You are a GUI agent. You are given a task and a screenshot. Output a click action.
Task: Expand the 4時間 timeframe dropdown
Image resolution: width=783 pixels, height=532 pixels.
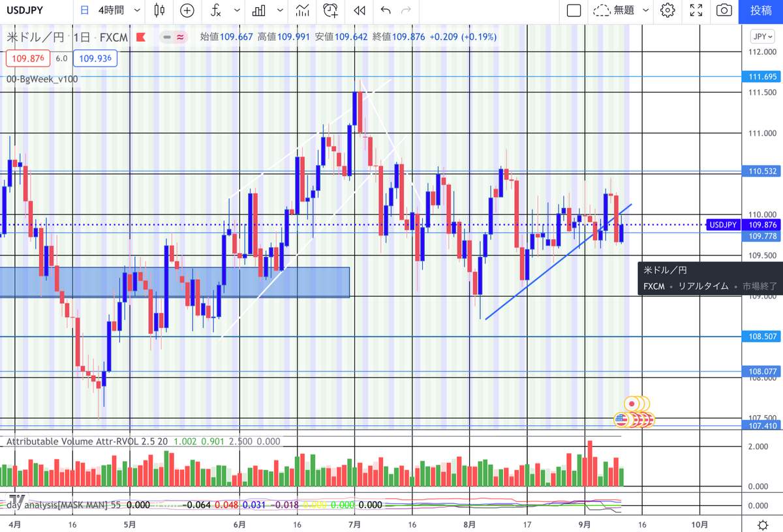(120, 10)
